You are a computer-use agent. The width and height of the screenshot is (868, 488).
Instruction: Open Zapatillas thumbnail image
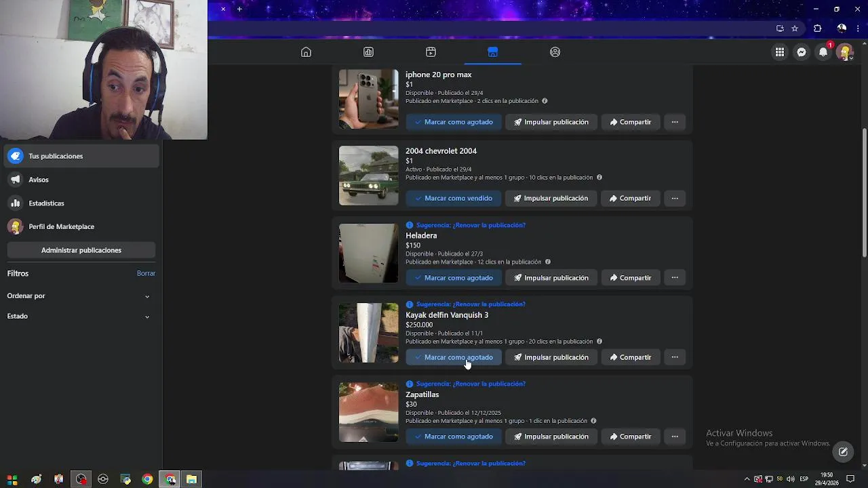point(369,412)
